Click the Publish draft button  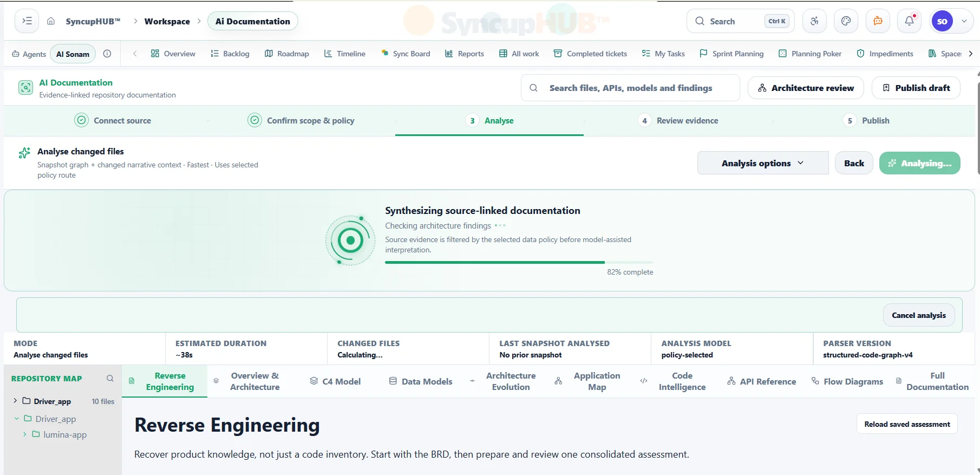coord(916,88)
